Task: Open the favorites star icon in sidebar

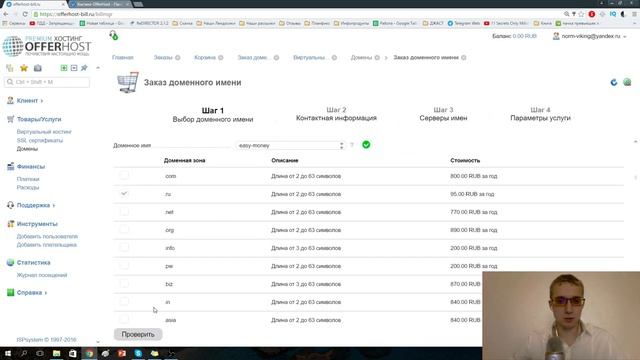Action: (x=24, y=68)
